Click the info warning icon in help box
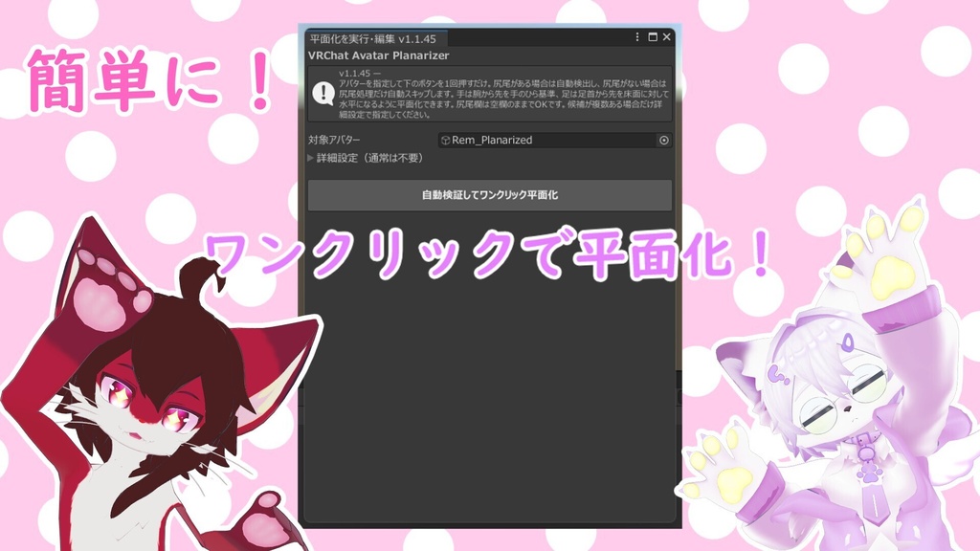Viewport: 980px width, 551px height. [x=323, y=94]
